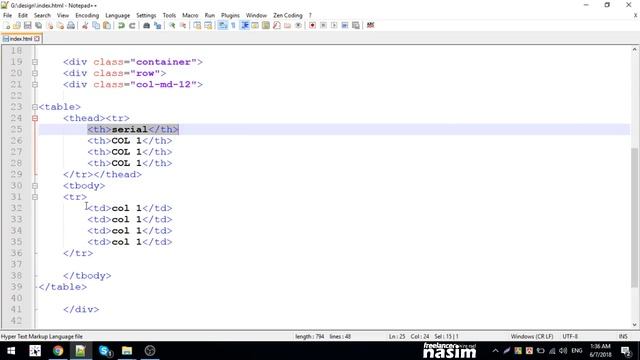Click the Ln : 25 status bar field
This screenshot has width=640, height=360.
pyautogui.click(x=397, y=336)
